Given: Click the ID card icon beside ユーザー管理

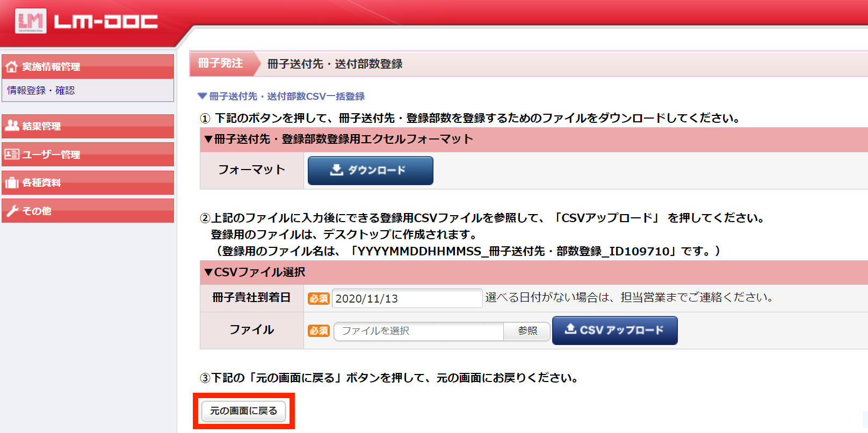Looking at the screenshot, I should pos(12,155).
